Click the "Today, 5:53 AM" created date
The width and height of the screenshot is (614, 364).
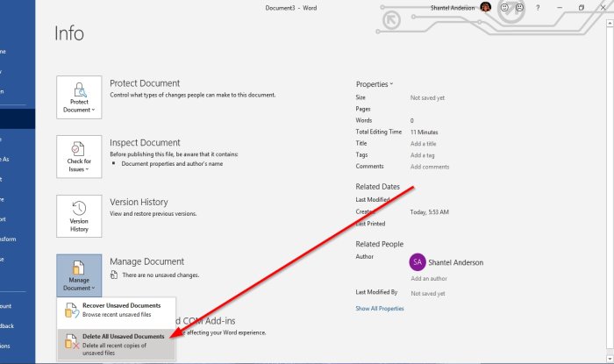coord(429,212)
